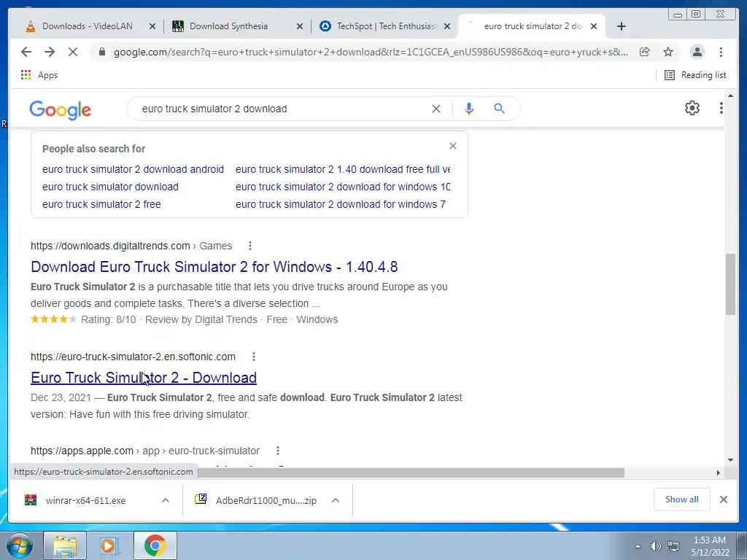
Task: Search euro truck simulator download
Action: coord(111,187)
